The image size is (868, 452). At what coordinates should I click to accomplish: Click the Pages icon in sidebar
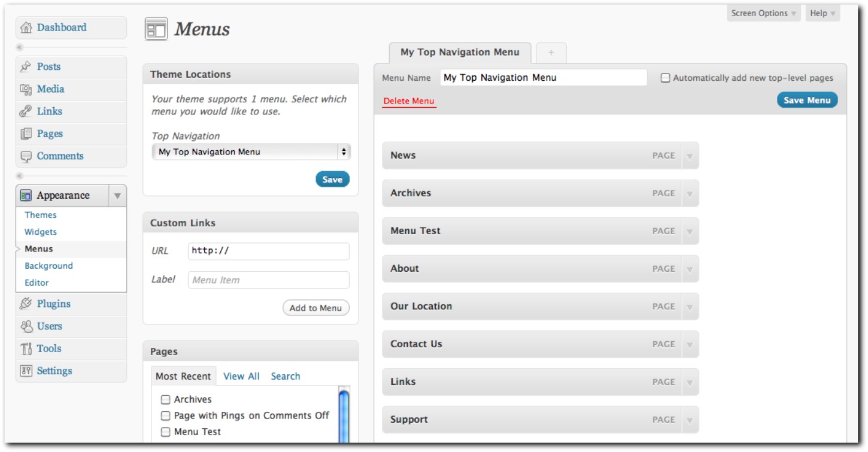26,134
